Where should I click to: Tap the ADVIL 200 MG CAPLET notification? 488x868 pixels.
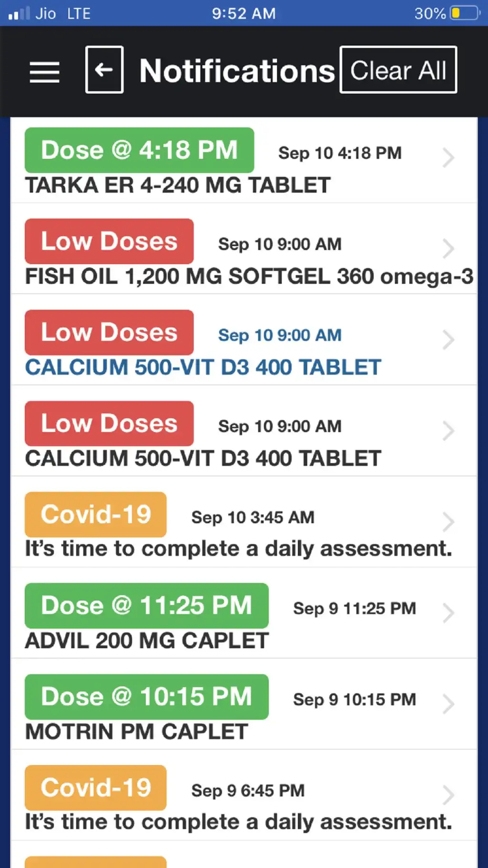[147, 641]
